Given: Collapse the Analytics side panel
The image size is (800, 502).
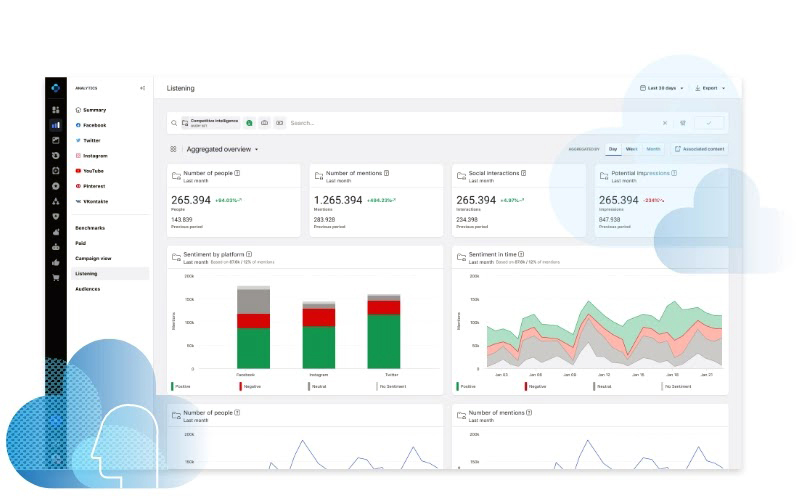Looking at the screenshot, I should coord(143,88).
